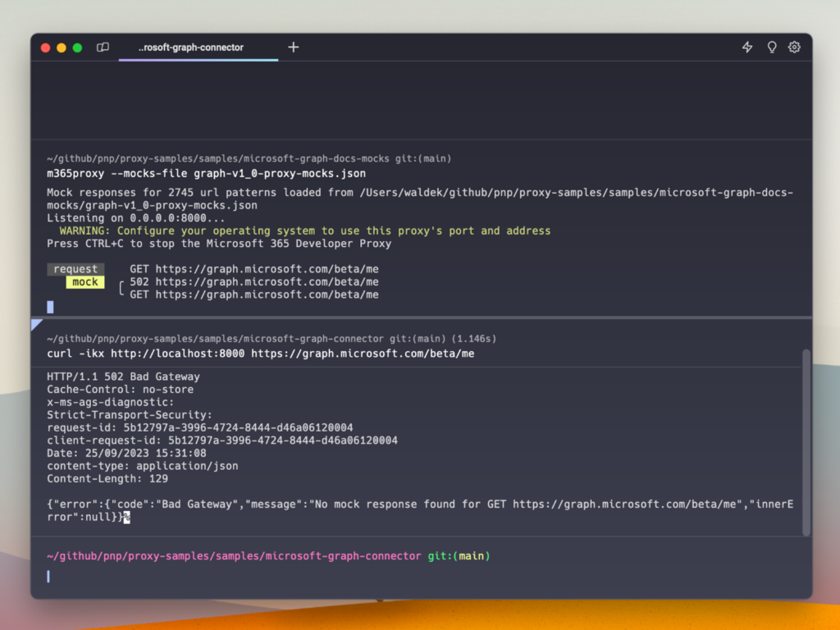Click the Bad Gateway JSON error output
The height and width of the screenshot is (630, 840).
pyautogui.click(x=328, y=504)
